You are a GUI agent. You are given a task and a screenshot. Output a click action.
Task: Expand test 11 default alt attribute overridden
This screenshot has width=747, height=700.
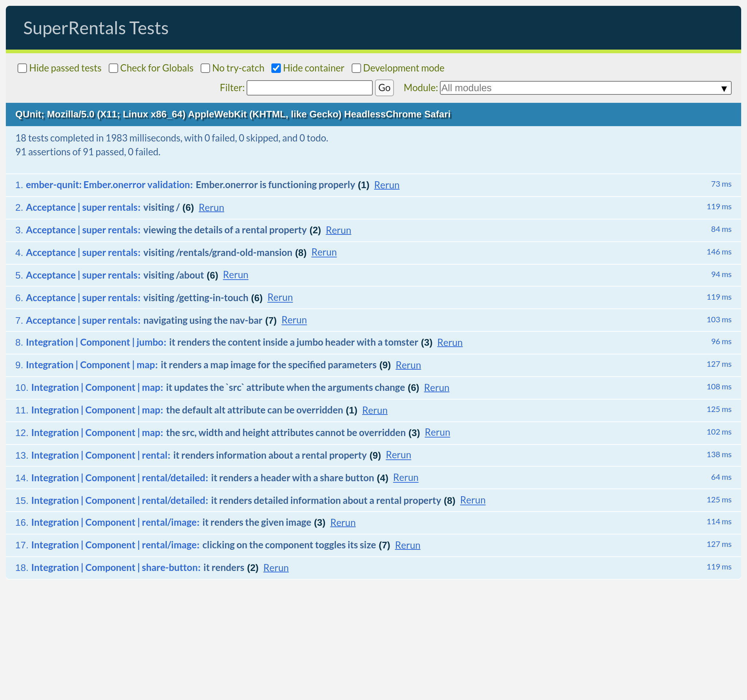[x=254, y=410]
